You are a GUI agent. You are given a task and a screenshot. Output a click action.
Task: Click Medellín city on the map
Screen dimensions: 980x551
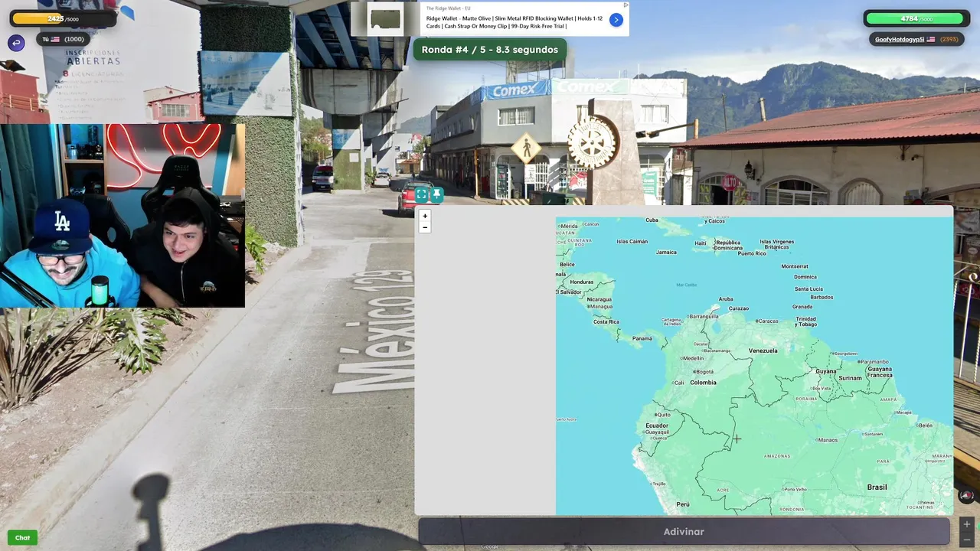coord(692,358)
